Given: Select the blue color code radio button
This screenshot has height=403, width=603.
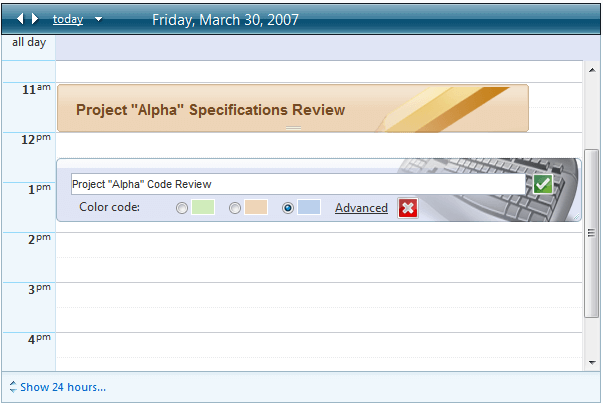Looking at the screenshot, I should tap(288, 208).
